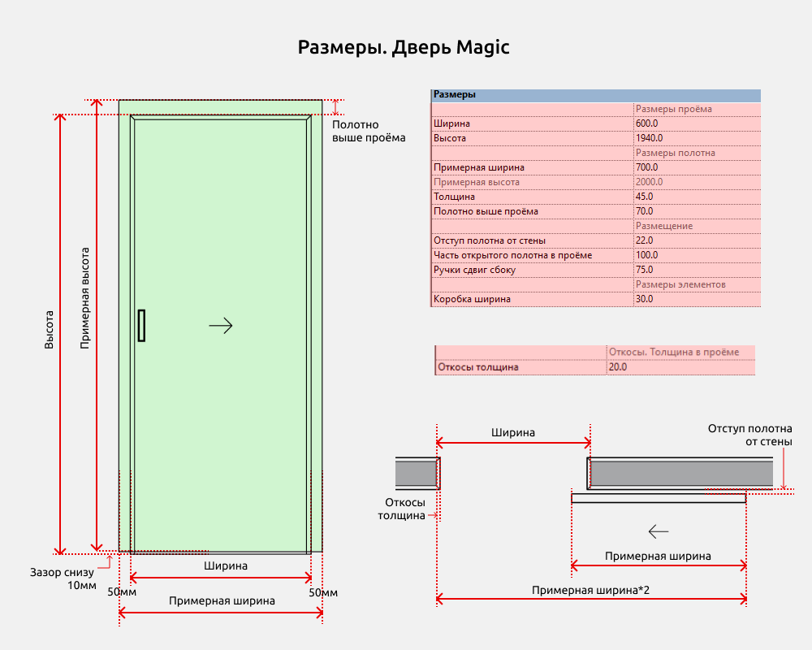This screenshot has width=812, height=650.
Task: Click 'Ширина' label above the plan view opening
Action: point(512,433)
